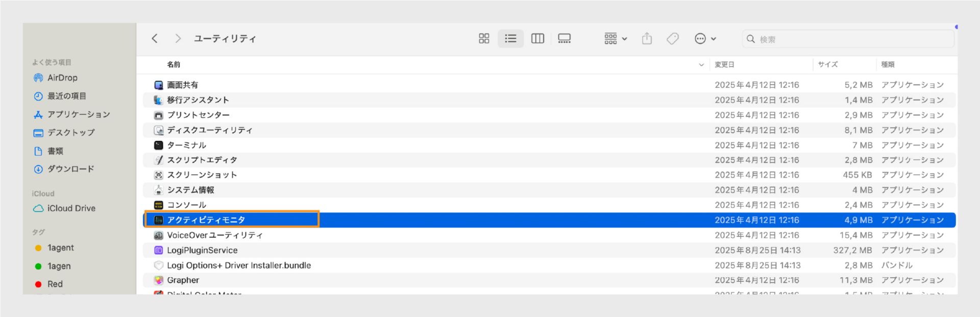Screen dimensions: 980x317
Task: Click the Share toolbar icon
Action: point(647,39)
